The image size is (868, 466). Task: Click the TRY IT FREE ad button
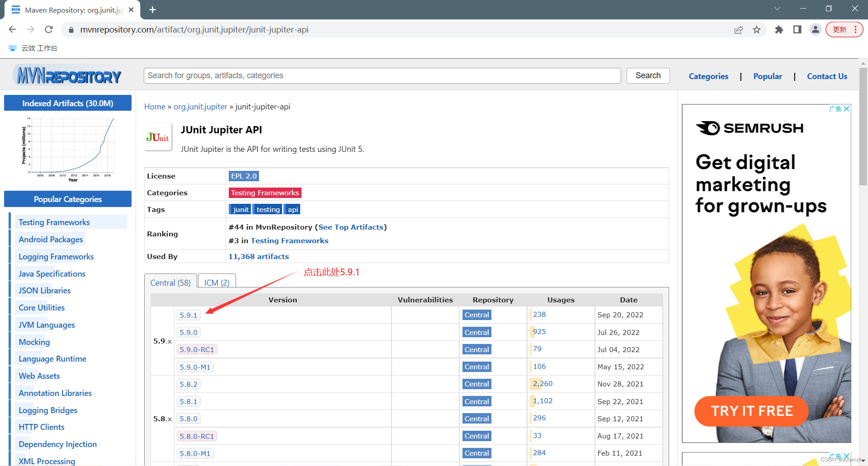click(x=751, y=411)
